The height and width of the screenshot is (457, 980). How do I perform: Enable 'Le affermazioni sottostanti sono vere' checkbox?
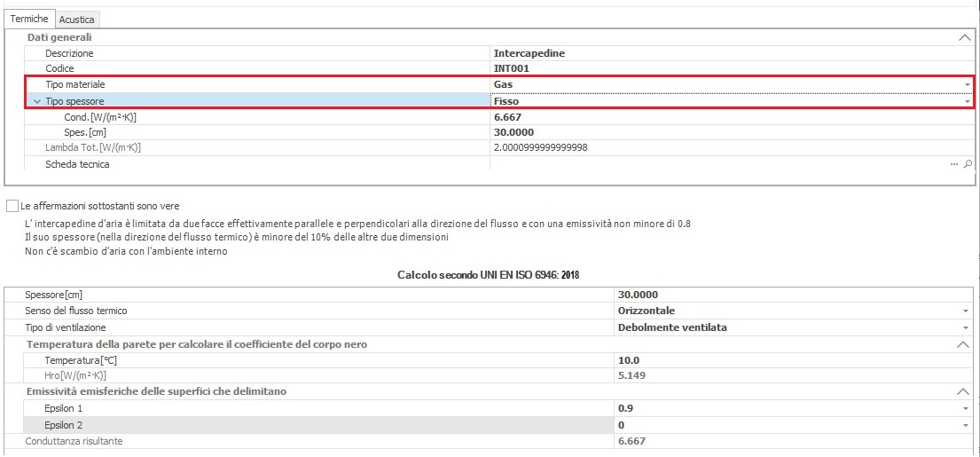[12, 206]
